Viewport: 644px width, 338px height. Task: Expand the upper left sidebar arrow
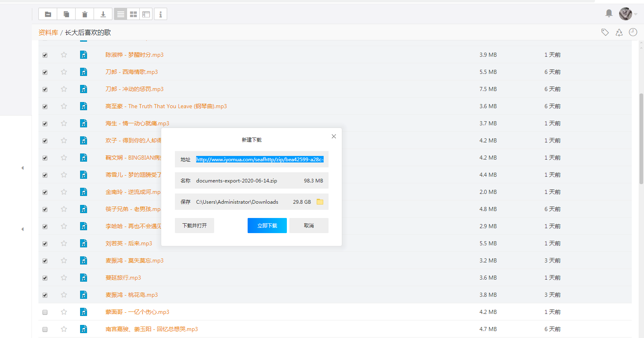(x=22, y=168)
